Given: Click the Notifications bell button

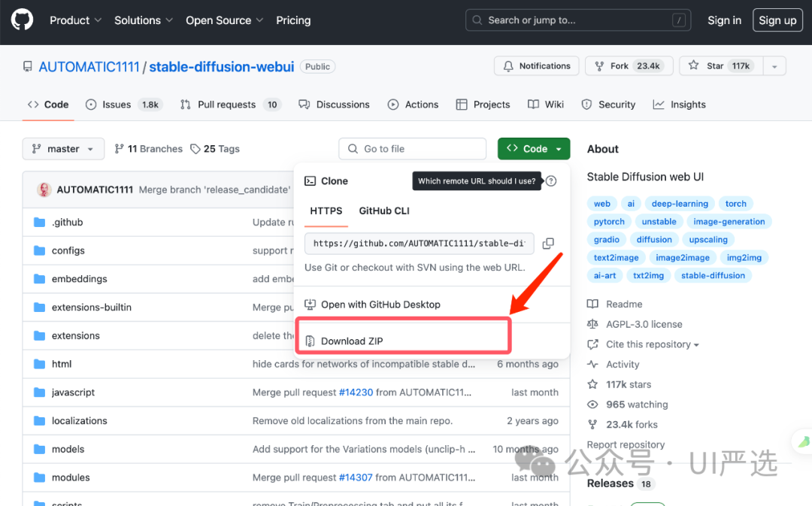Looking at the screenshot, I should pos(537,65).
